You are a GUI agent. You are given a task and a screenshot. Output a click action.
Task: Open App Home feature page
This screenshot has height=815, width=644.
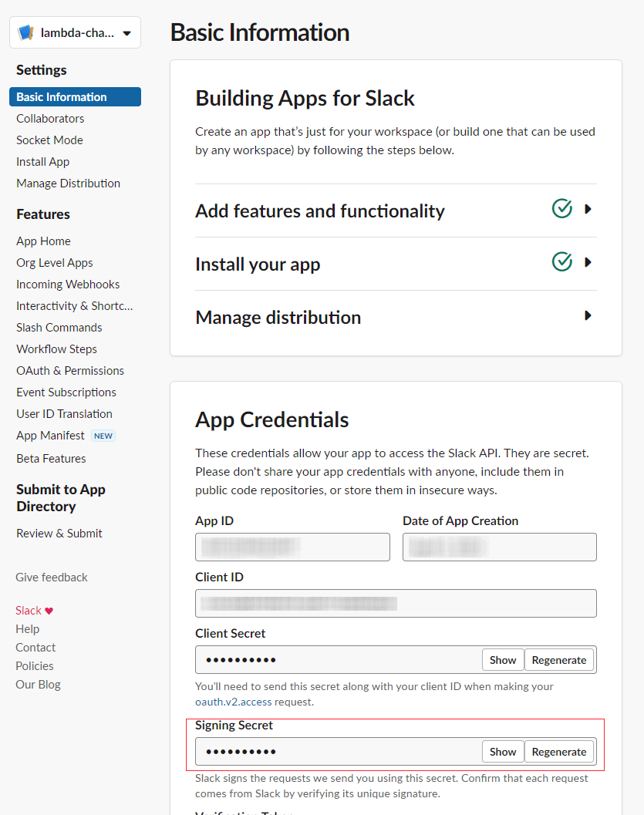43,241
